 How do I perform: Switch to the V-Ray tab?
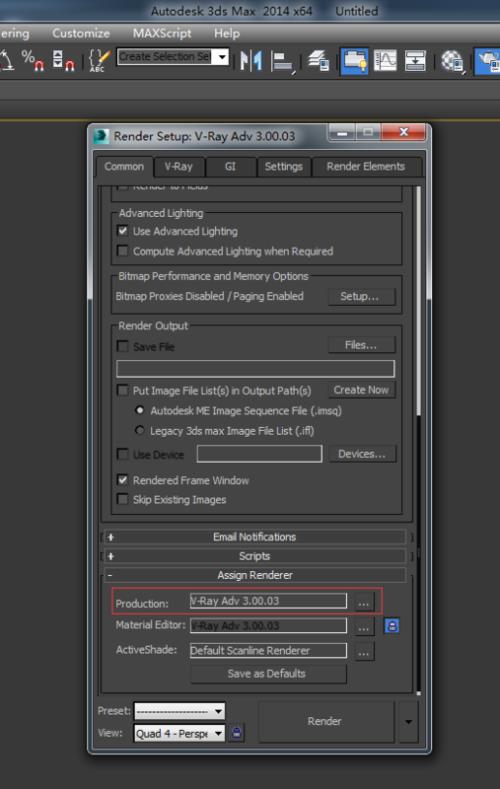[x=179, y=167]
